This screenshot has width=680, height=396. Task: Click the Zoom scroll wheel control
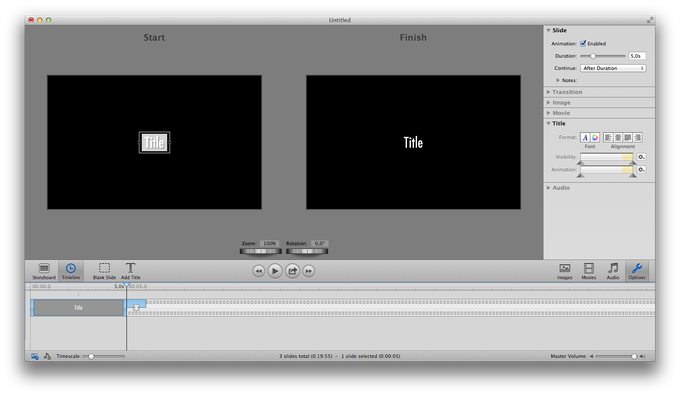(261, 251)
